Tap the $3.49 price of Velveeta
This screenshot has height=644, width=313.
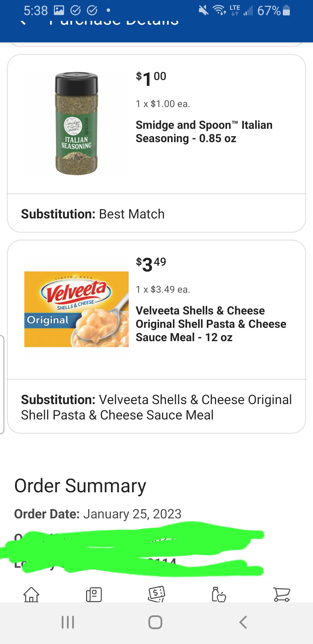pos(151,264)
